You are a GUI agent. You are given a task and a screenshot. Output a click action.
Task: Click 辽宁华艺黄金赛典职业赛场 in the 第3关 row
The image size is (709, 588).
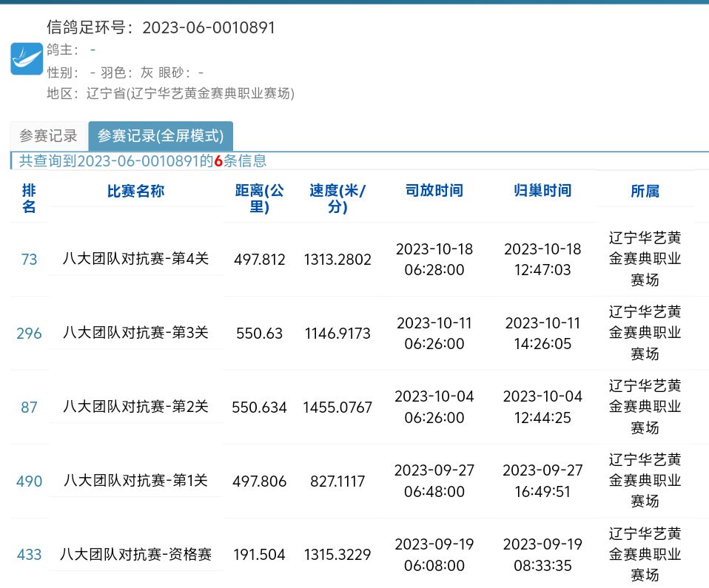point(645,333)
